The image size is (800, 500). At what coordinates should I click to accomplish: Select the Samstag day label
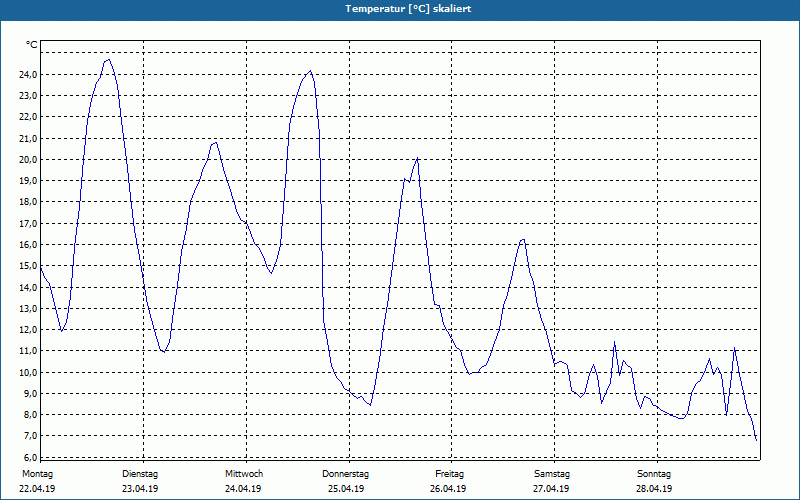552,474
